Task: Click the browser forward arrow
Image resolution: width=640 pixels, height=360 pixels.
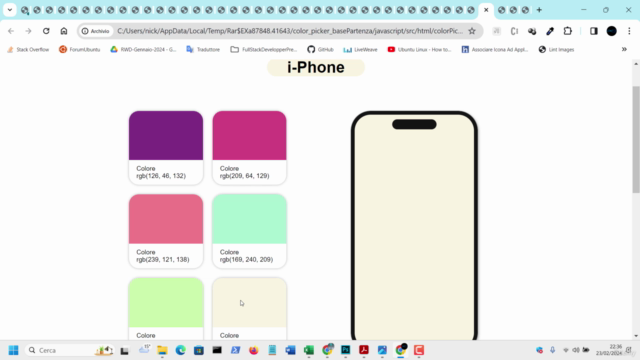Action: pos(28,31)
